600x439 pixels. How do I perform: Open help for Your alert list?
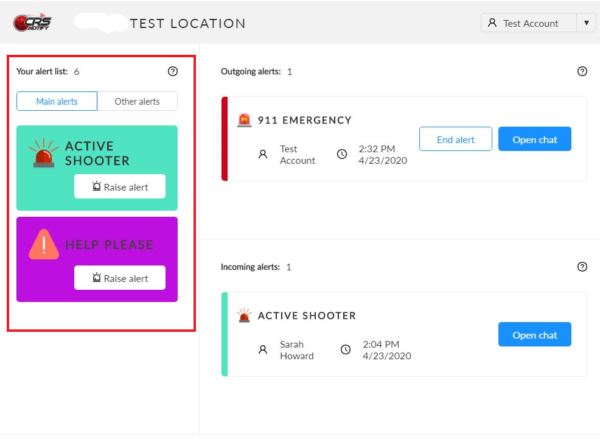tap(173, 71)
